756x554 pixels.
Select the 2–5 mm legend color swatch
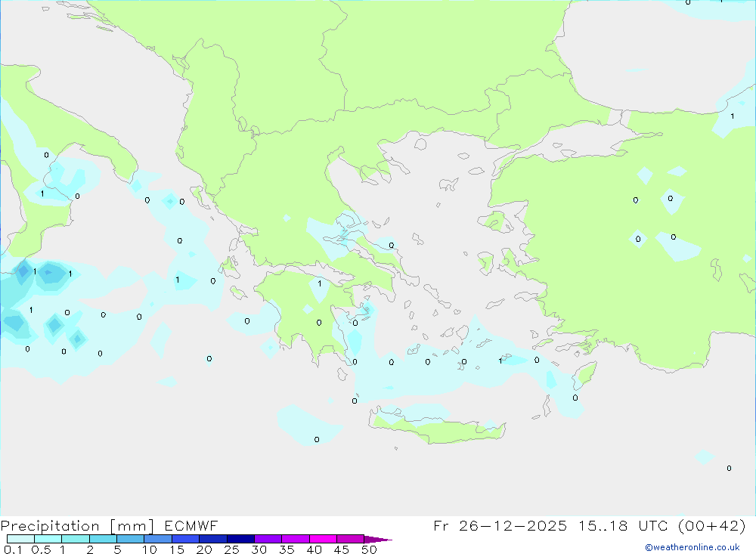click(x=103, y=539)
